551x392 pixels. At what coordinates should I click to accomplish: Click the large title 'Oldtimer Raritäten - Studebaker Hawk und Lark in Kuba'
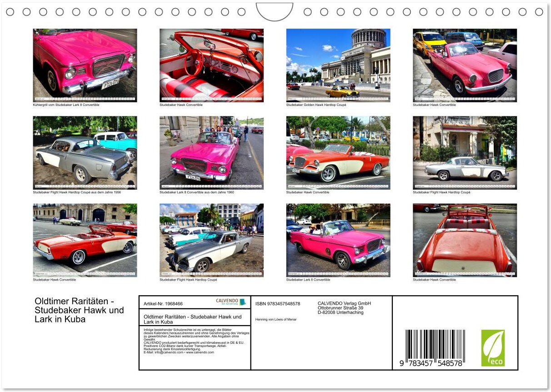(x=79, y=310)
